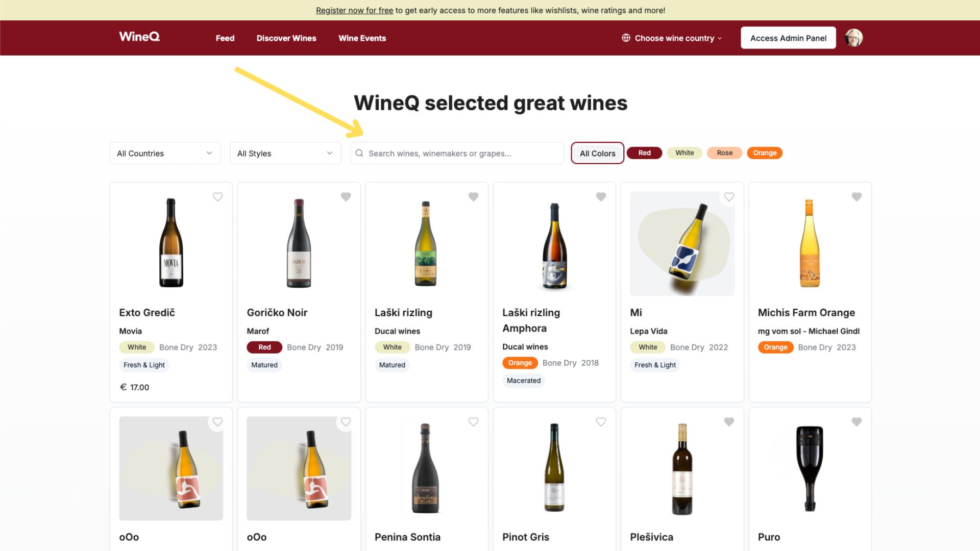Viewport: 980px width, 551px height.
Task: Click the Access Admin Panel button
Action: (788, 38)
